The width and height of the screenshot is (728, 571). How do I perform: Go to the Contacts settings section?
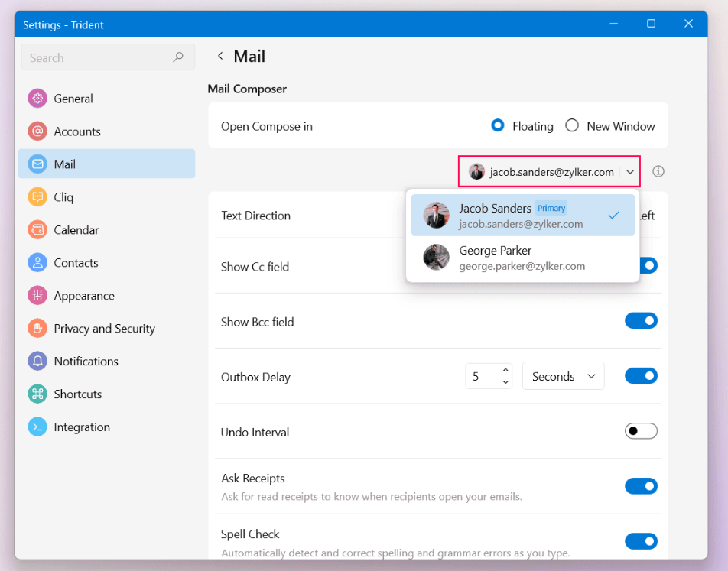106,263
